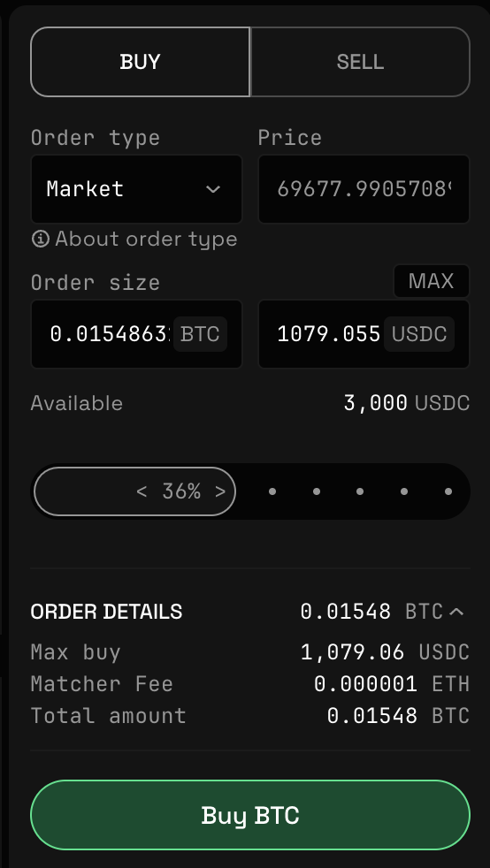Toggle the ORDER DETAILS section header

[249, 612]
